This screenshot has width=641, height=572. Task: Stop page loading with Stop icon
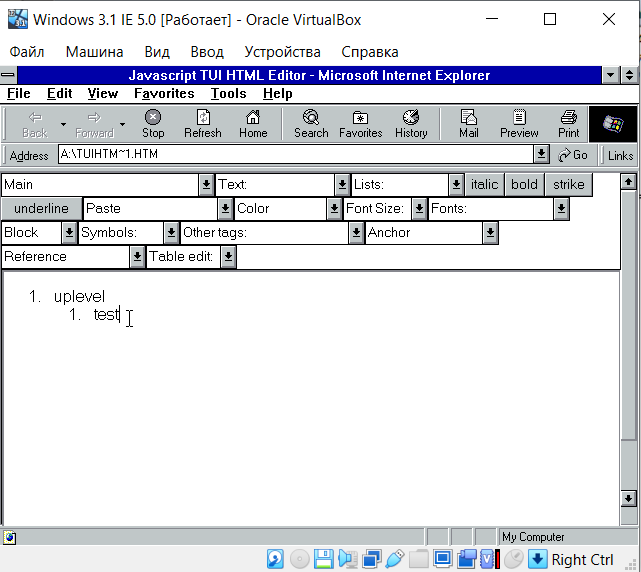coord(153,124)
